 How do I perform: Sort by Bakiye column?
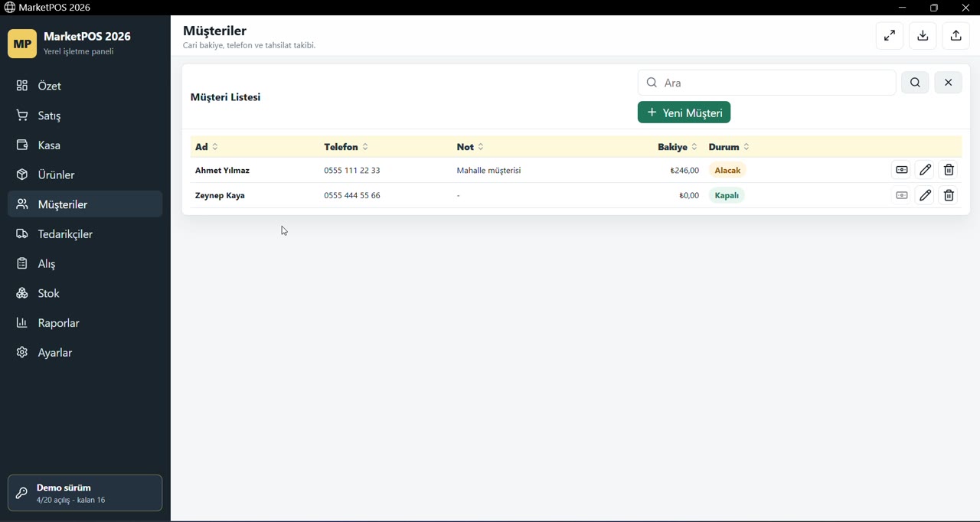point(678,147)
